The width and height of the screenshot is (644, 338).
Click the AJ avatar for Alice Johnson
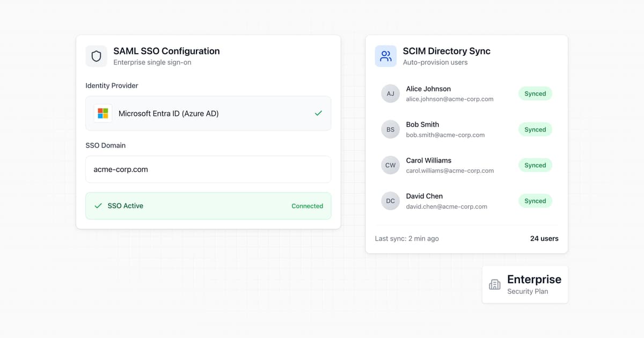point(390,93)
